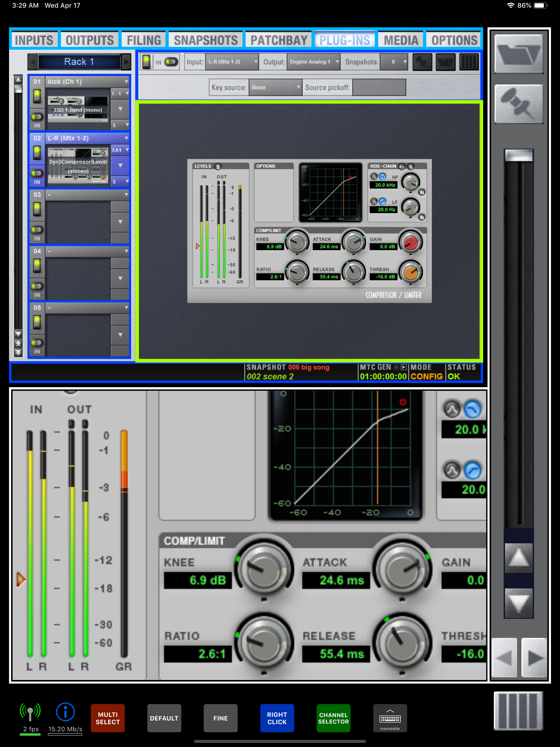Go to previous rack with left arrow
The image size is (560, 747).
pyautogui.click(x=33, y=62)
